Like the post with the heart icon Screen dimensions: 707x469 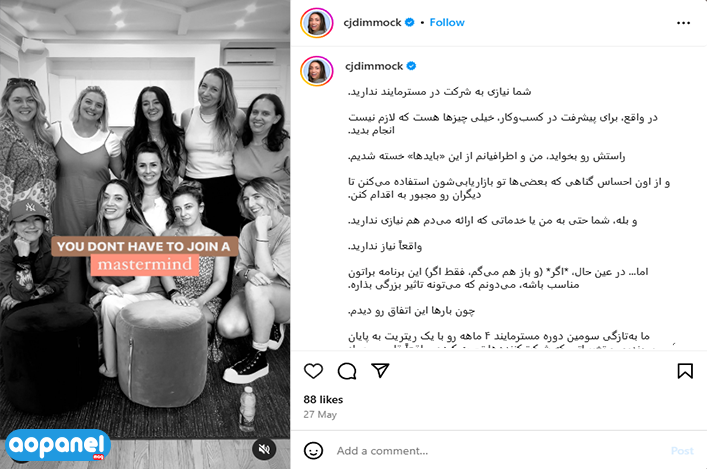[313, 371]
